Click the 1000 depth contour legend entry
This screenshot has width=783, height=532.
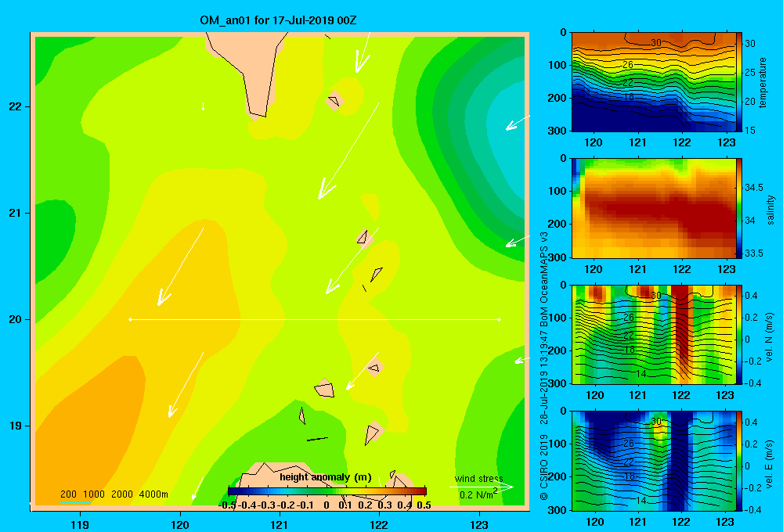point(94,494)
